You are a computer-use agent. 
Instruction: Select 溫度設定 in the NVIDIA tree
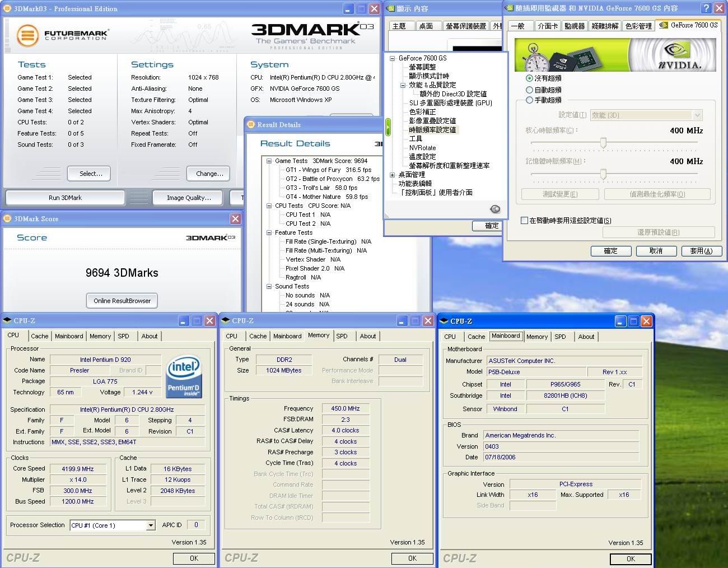pyautogui.click(x=422, y=157)
